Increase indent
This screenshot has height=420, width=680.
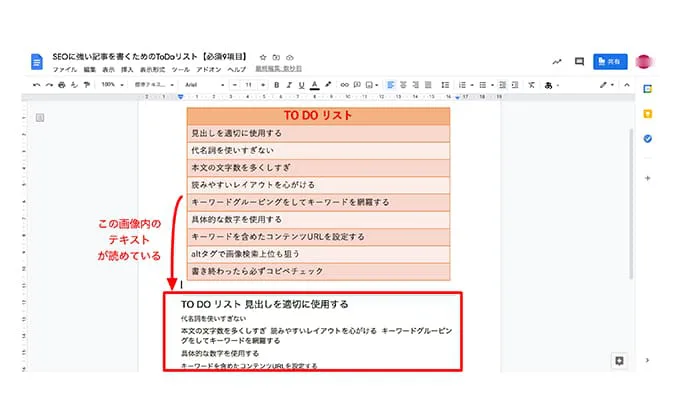tap(515, 85)
